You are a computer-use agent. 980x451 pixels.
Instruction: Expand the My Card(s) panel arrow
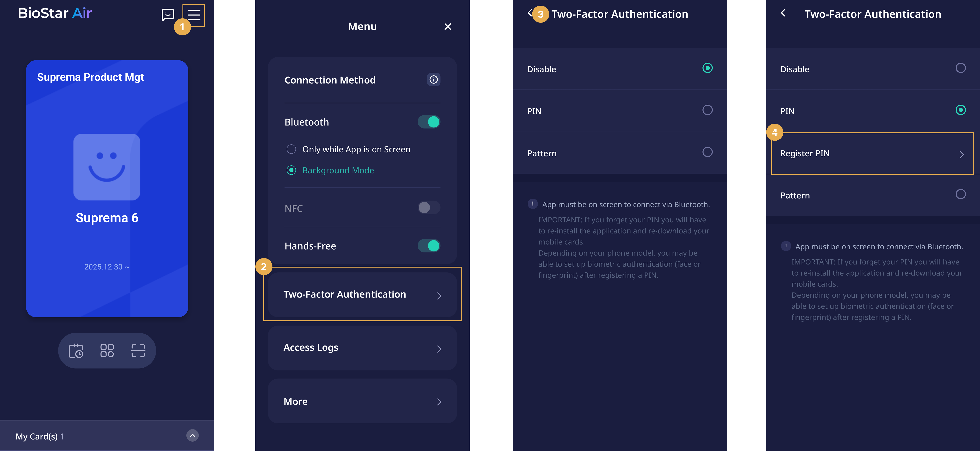(192, 435)
